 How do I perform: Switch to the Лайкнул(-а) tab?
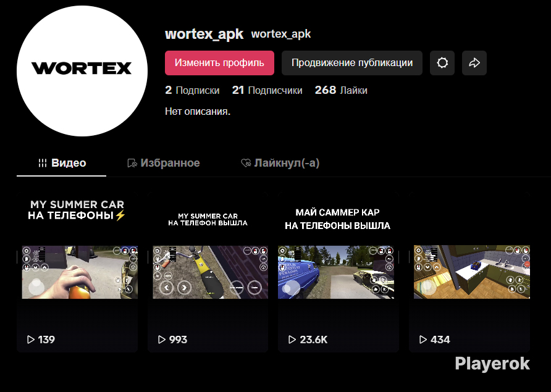tap(280, 163)
